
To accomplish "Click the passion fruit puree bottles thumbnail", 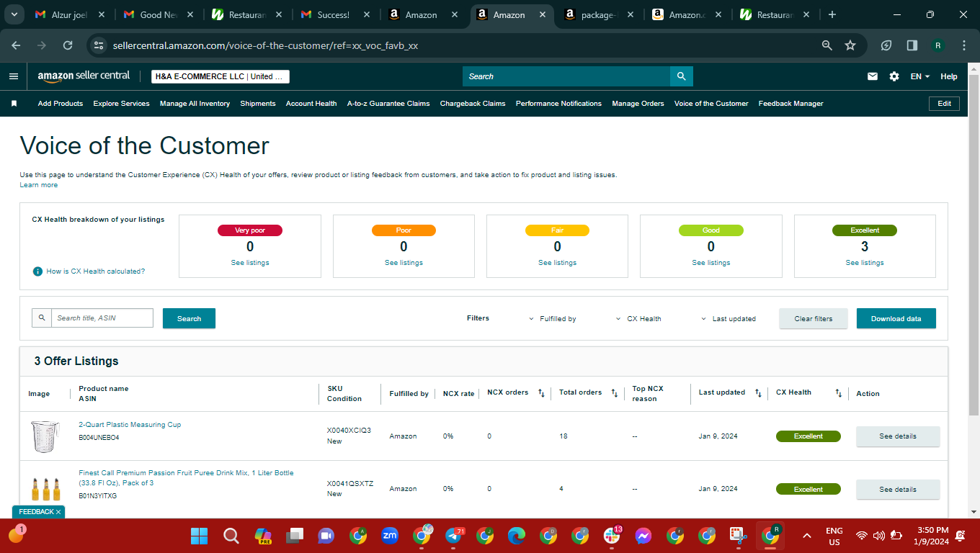I will click(45, 489).
